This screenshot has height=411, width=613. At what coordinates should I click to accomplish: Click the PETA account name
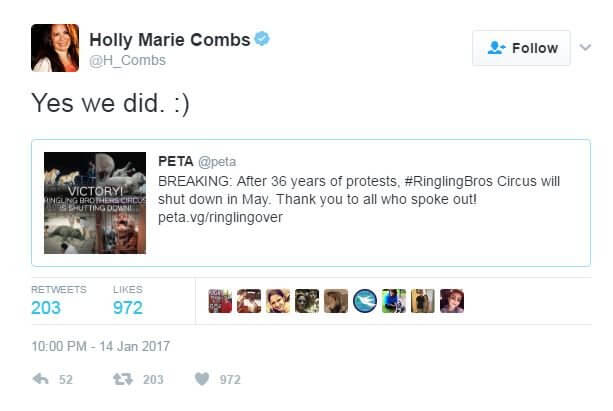click(x=177, y=160)
